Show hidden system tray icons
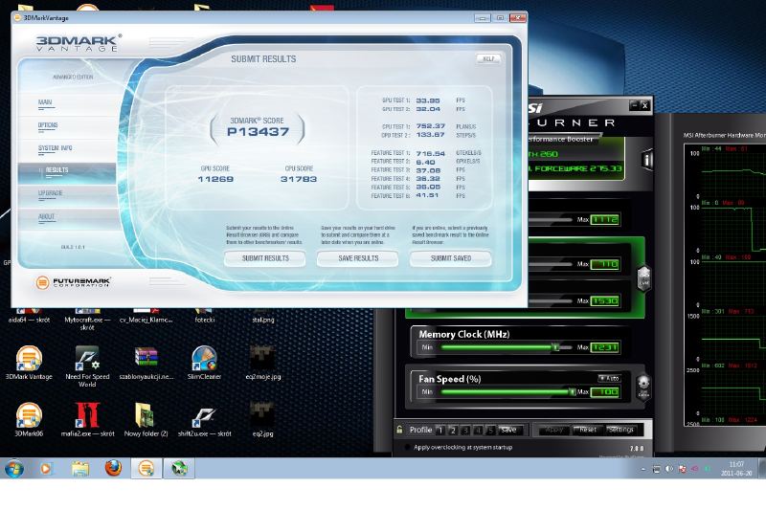 [642, 469]
